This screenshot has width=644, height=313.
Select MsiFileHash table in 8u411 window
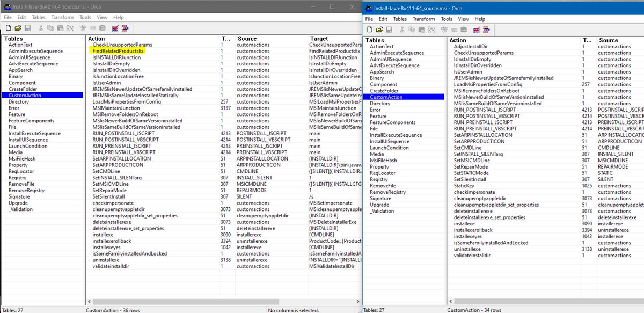click(383, 161)
